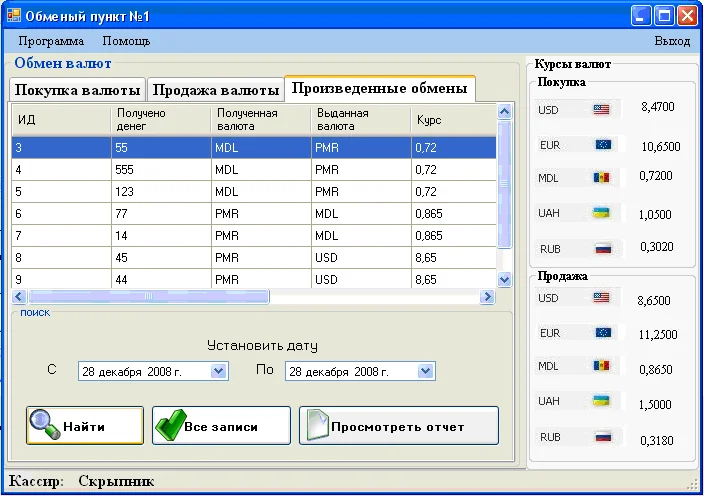Switch to the Покупка валюты tab
The image size is (704, 496).
pos(78,90)
